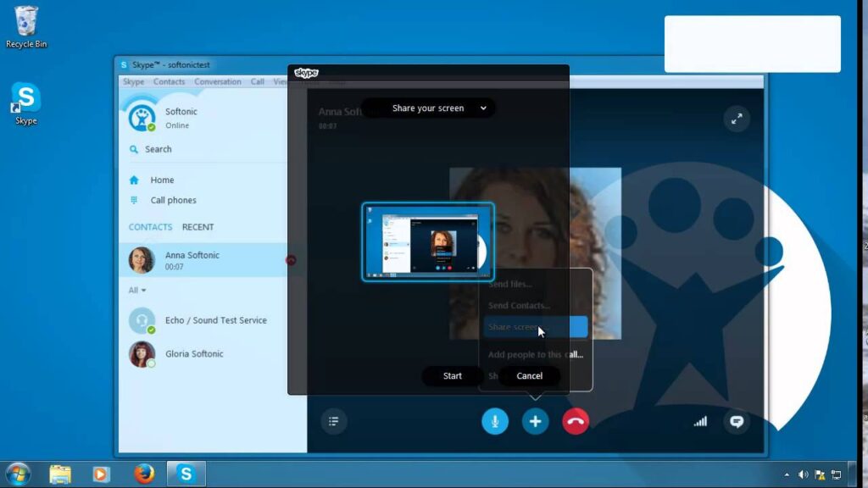The image size is (868, 488).
Task: Open the Windows Start menu
Action: (x=19, y=474)
